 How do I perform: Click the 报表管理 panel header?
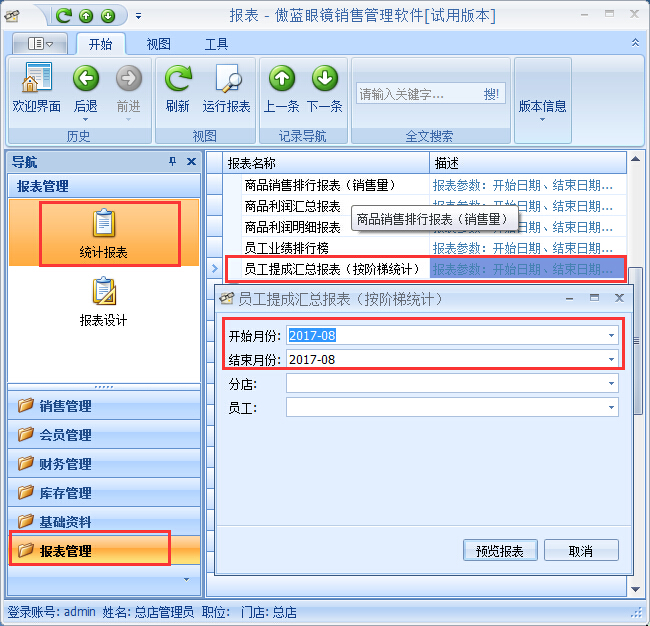click(104, 186)
